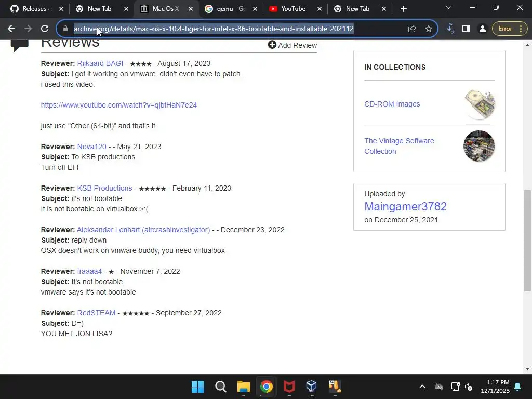Viewport: 532px width, 399px height.
Task: Go back using the browser back arrow
Action: pos(11,29)
